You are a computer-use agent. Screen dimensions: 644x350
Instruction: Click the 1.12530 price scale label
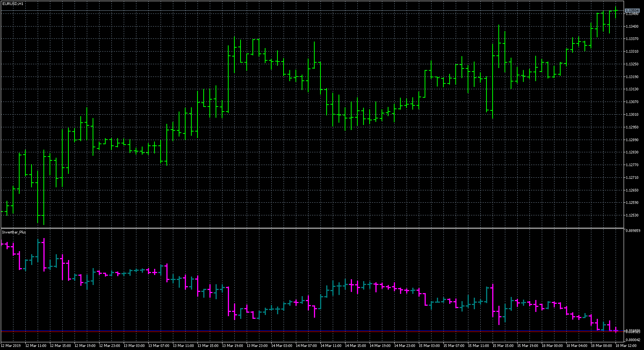pyautogui.click(x=632, y=215)
